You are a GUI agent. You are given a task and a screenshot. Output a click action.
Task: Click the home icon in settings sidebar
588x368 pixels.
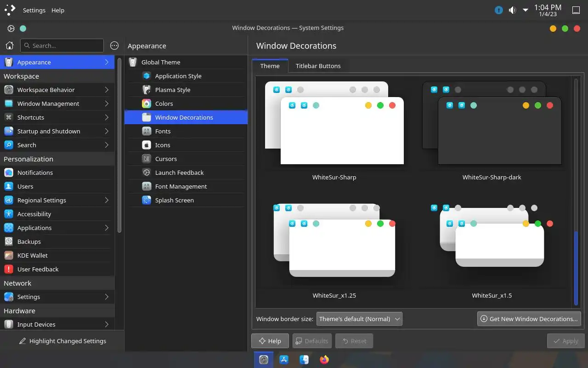pos(10,46)
